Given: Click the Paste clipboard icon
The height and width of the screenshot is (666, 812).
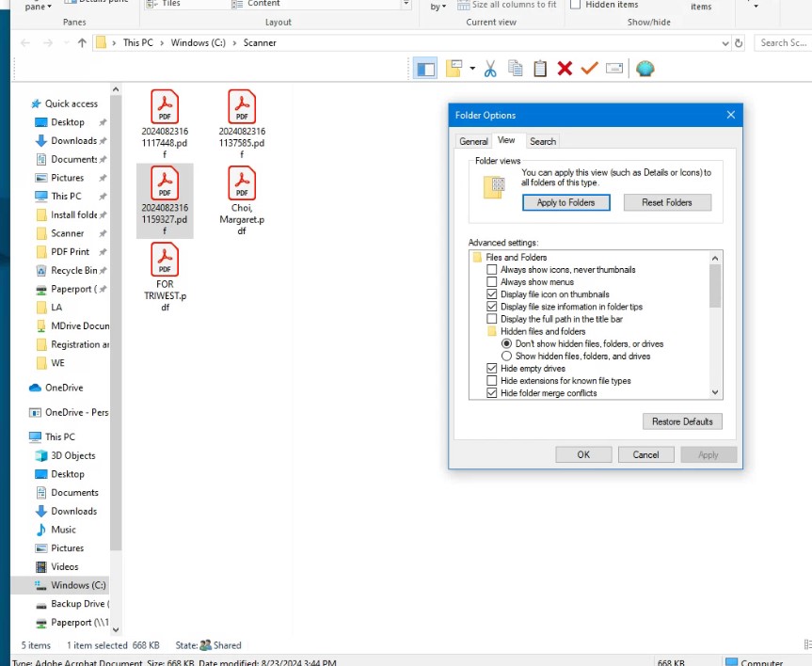Looking at the screenshot, I should 540,69.
